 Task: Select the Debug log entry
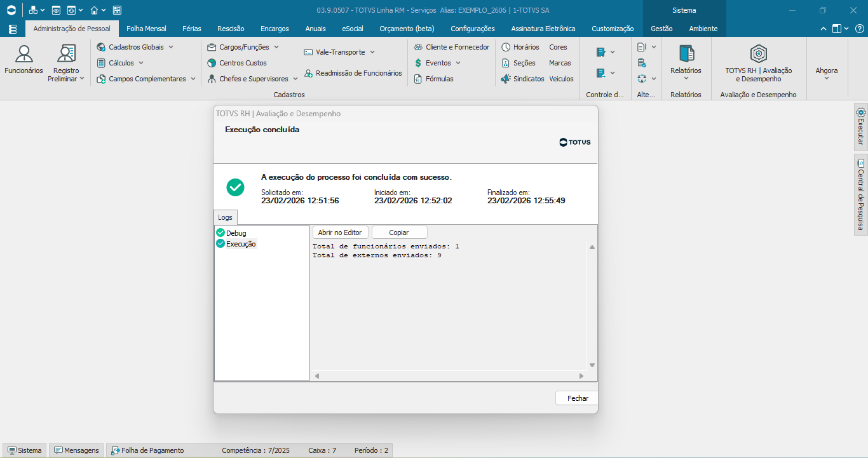pyautogui.click(x=231, y=233)
